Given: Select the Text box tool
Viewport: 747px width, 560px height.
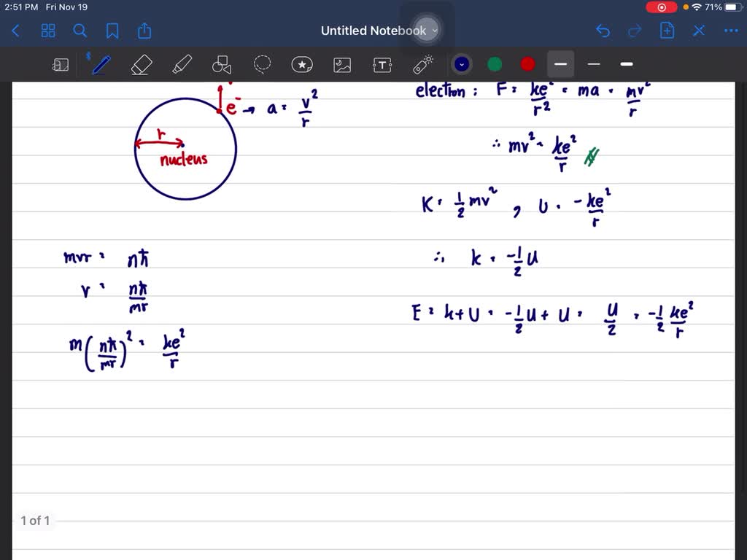Looking at the screenshot, I should point(382,64).
